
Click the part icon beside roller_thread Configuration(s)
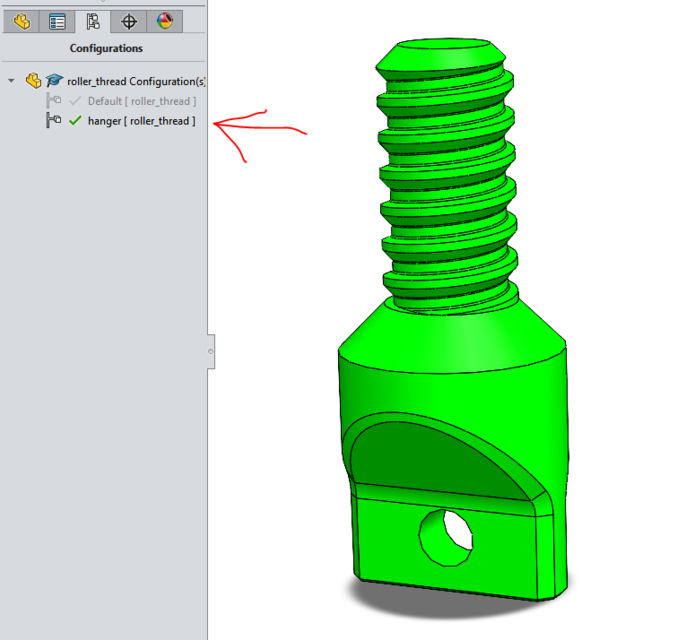33,80
